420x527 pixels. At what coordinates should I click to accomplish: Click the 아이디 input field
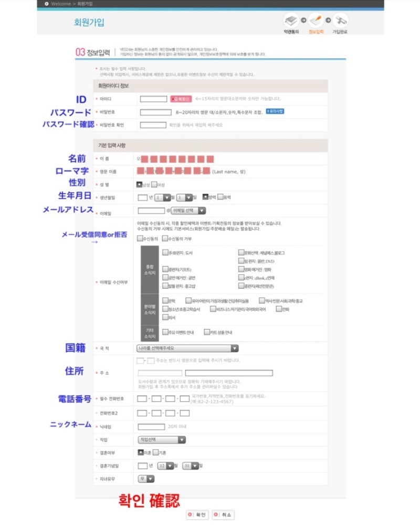tap(153, 99)
